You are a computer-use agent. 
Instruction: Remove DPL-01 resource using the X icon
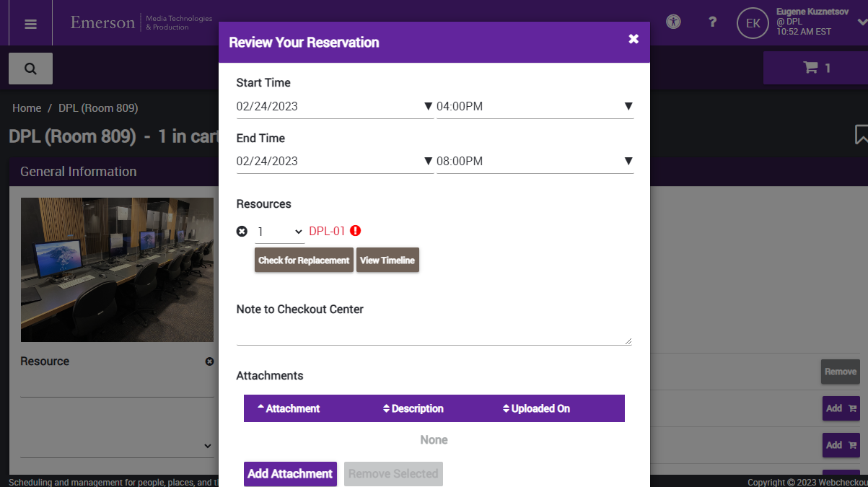pyautogui.click(x=242, y=231)
